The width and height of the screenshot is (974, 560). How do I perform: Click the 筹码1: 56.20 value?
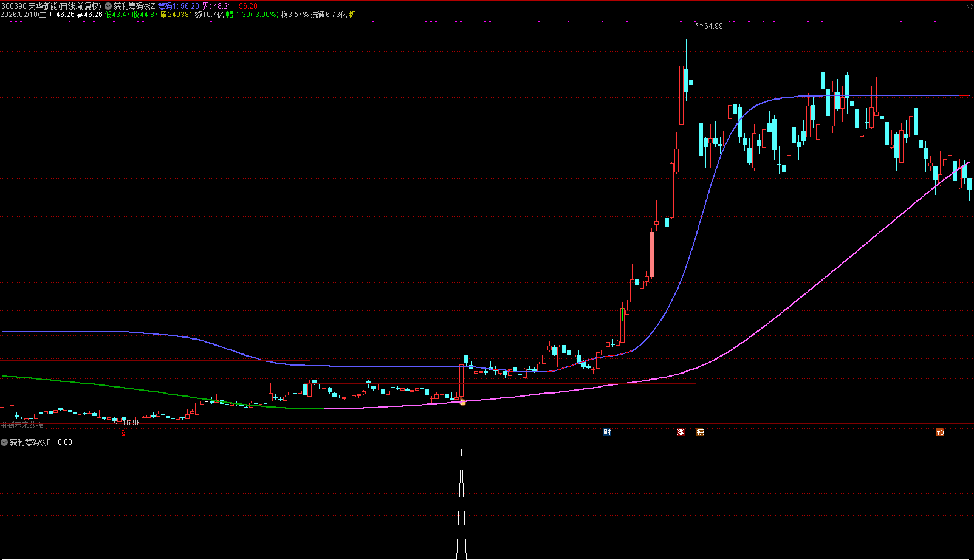pyautogui.click(x=179, y=6)
